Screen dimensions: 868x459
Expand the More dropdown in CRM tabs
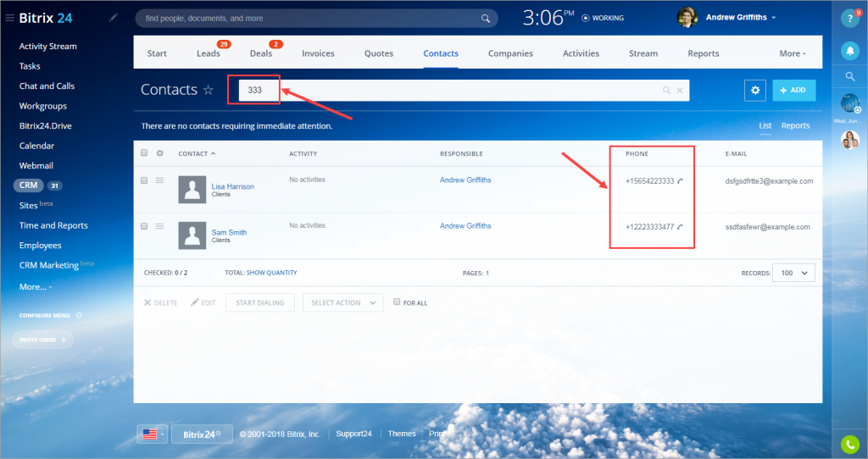tap(793, 53)
